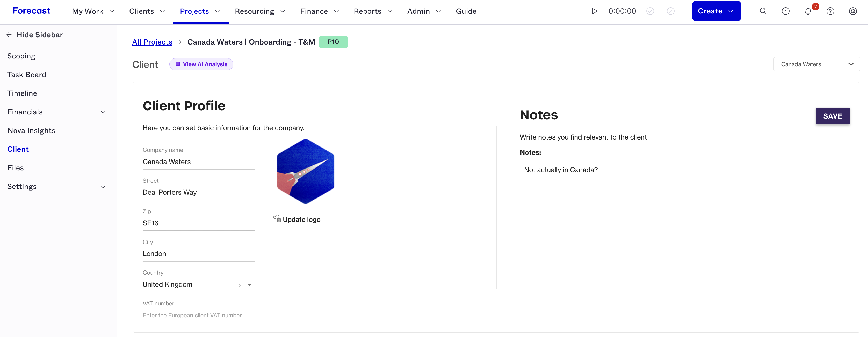Screen dimensions: 868x337
Task: Start the timer play button
Action: [594, 11]
